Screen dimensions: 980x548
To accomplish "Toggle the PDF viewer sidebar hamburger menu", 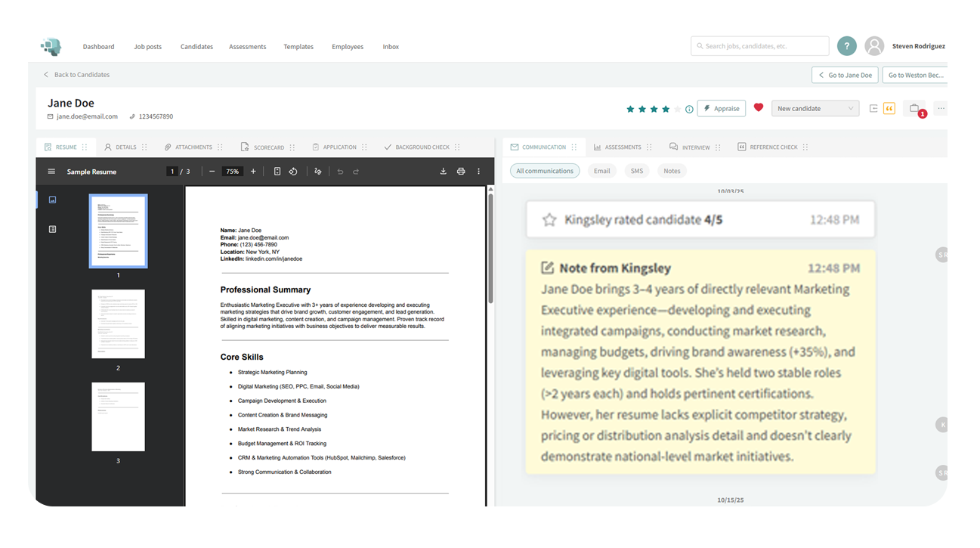I will [x=51, y=172].
